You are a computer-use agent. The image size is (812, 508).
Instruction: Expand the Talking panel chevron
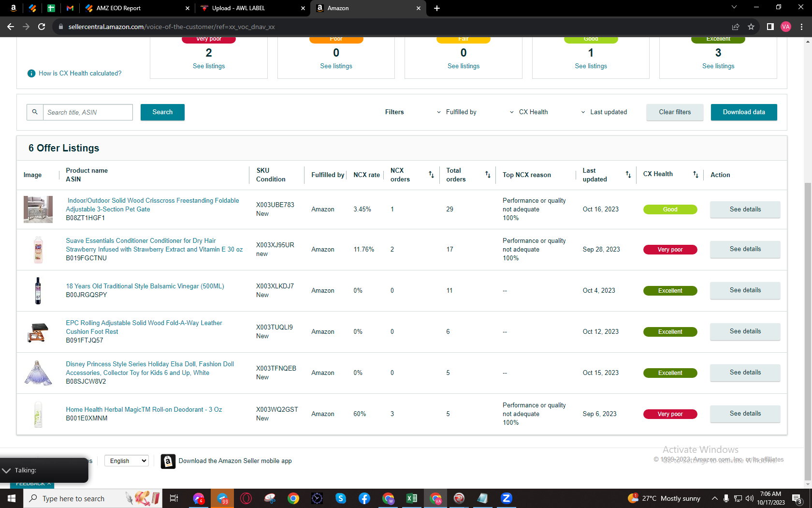tap(6, 470)
